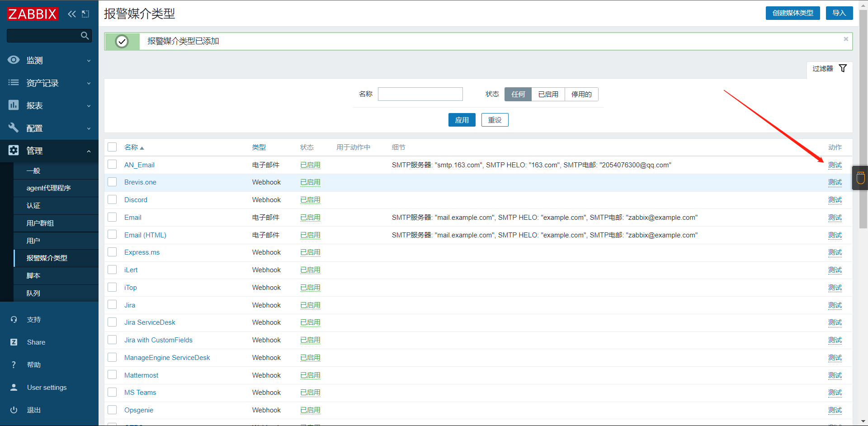The image size is (868, 426).
Task: Expand the 配置 menu chevron
Action: [x=89, y=128]
